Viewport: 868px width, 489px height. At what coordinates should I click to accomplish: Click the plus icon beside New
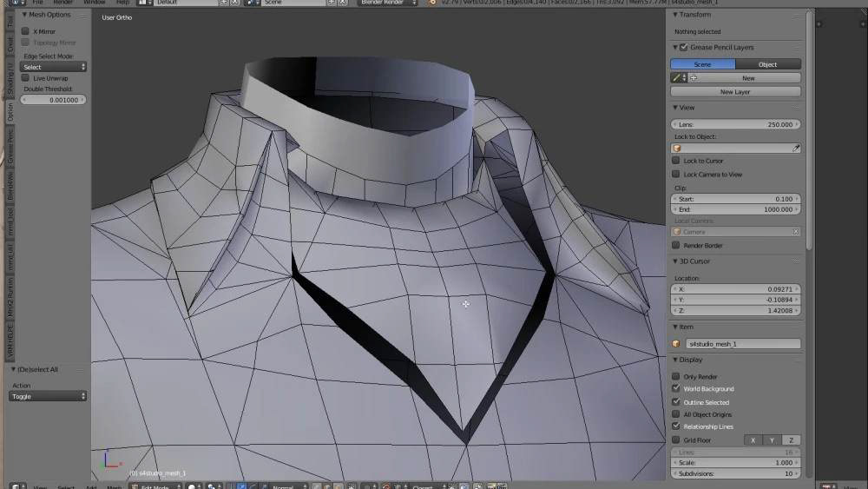[693, 78]
